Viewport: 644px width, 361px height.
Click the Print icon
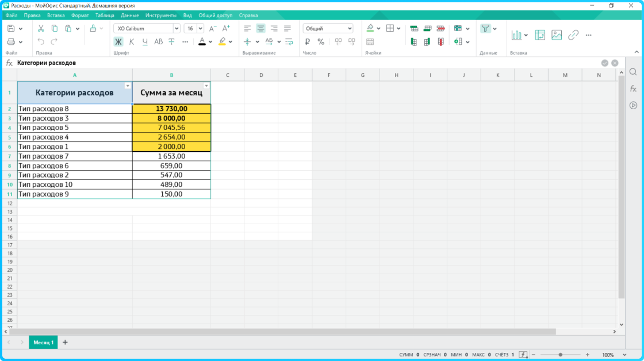[11, 41]
